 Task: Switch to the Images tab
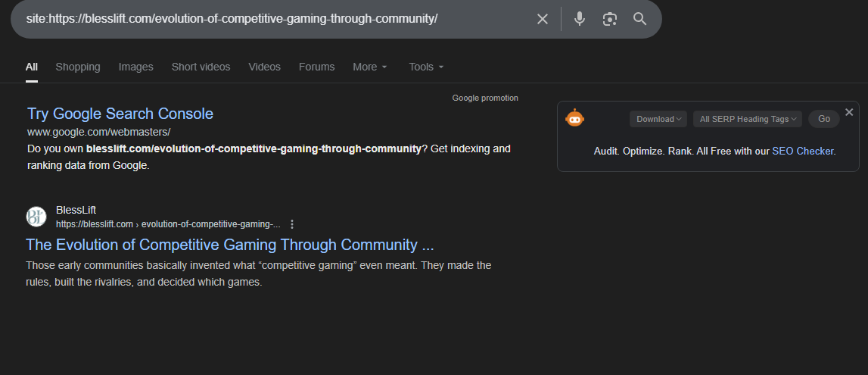click(x=135, y=67)
